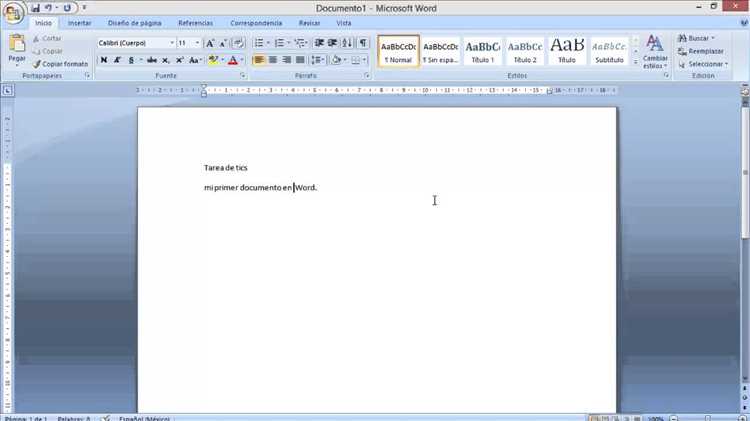Increase font size with grow font icon
Screen dimensions: 750x421
(x=210, y=43)
